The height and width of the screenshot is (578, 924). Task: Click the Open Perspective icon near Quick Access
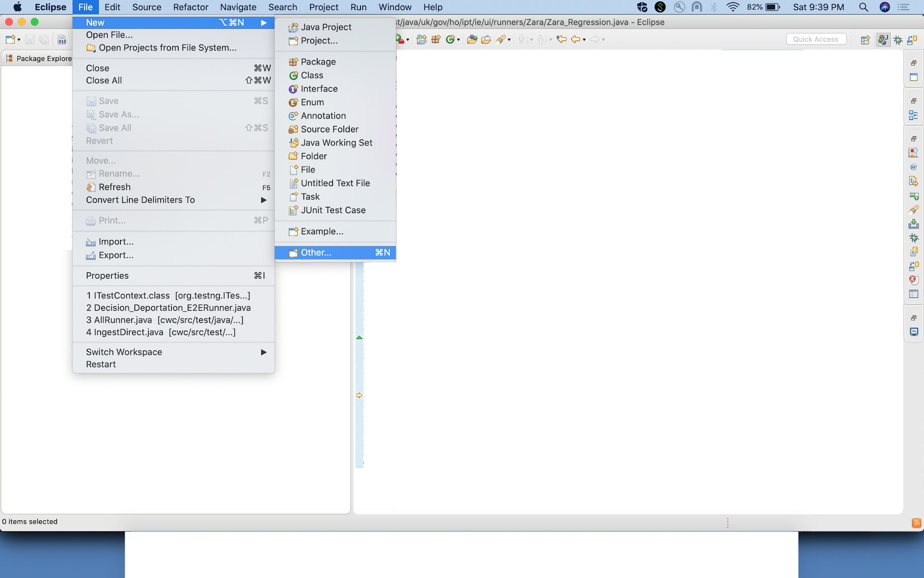pos(865,40)
